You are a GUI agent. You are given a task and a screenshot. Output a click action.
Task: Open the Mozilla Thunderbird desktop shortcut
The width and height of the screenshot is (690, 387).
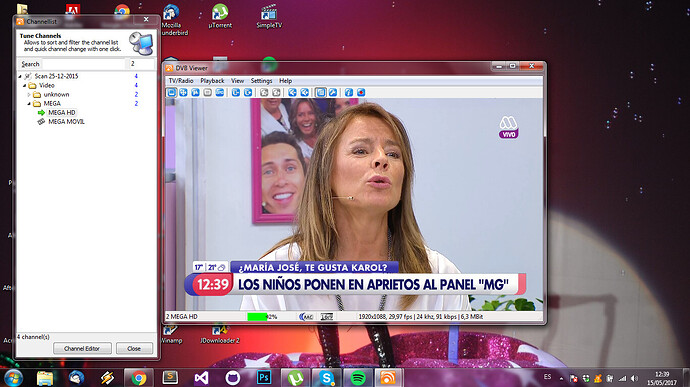click(x=172, y=20)
